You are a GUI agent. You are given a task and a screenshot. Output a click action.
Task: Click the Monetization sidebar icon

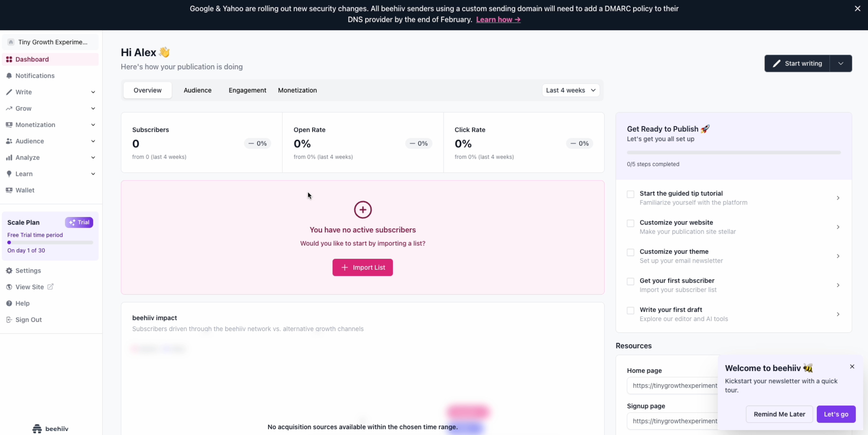click(9, 124)
